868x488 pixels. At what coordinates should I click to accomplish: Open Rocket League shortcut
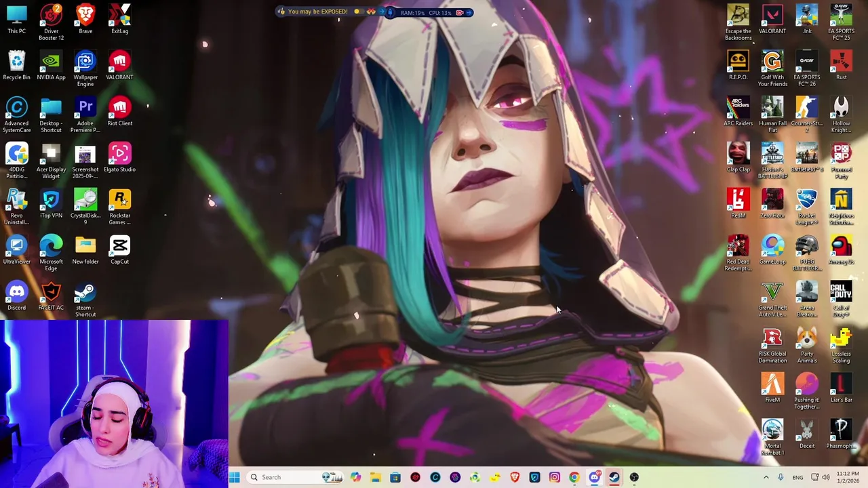(807, 207)
